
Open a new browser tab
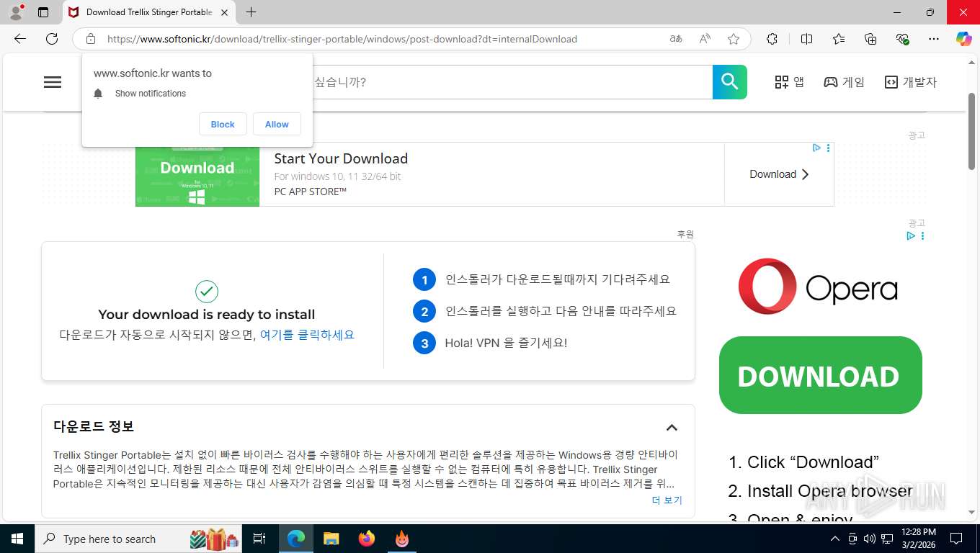(x=251, y=12)
